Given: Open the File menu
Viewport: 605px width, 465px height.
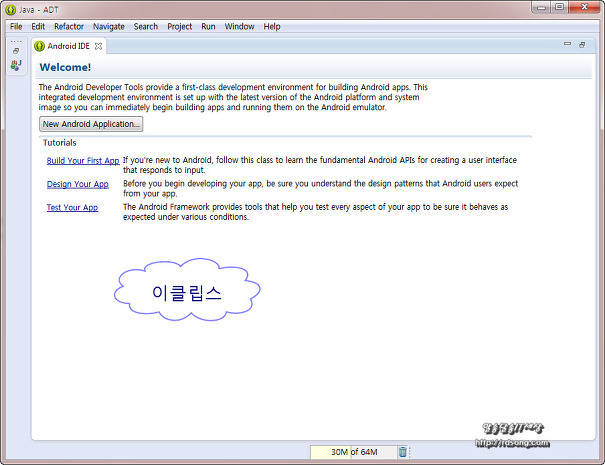Looking at the screenshot, I should coord(16,27).
